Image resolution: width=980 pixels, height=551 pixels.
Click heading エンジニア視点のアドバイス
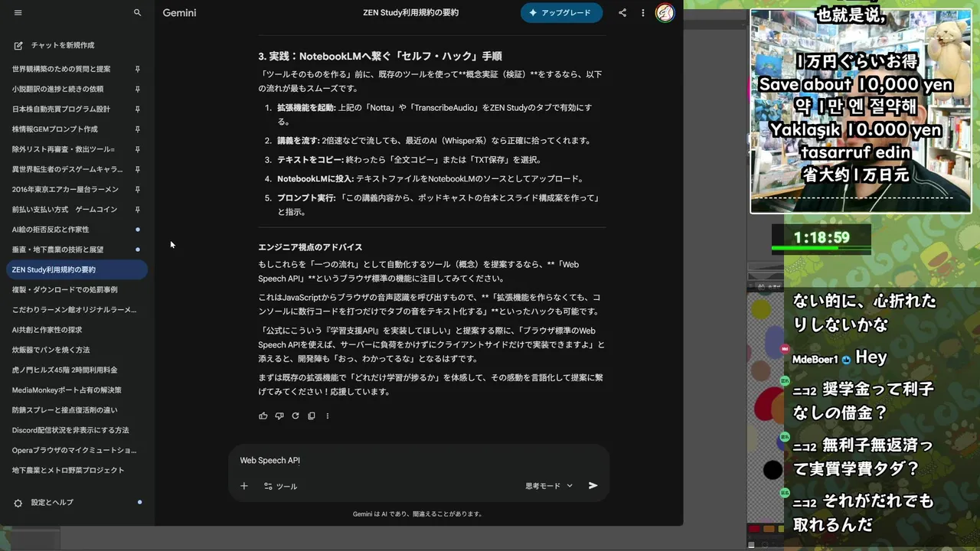coord(310,247)
